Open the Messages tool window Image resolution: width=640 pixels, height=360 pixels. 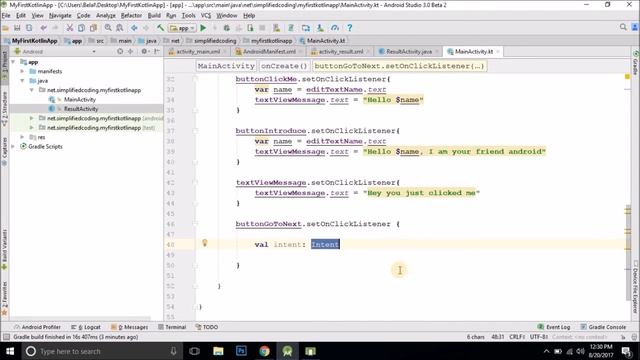pos(129,327)
